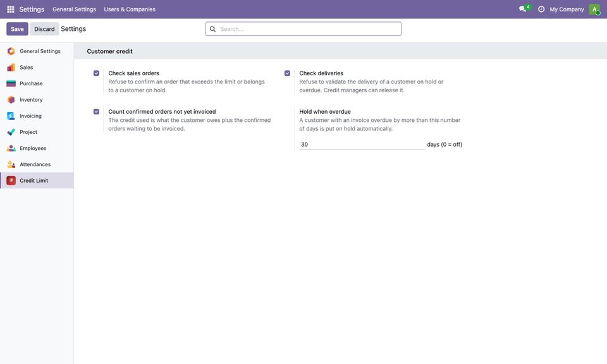This screenshot has height=364, width=607.
Task: Click the Settings app title
Action: tap(32, 9)
